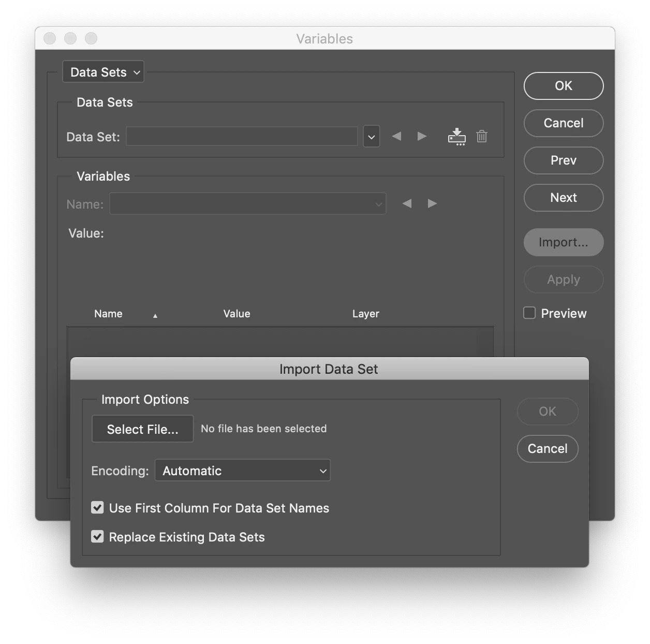Click the Name column header
The height and width of the screenshot is (644, 650).
[108, 314]
